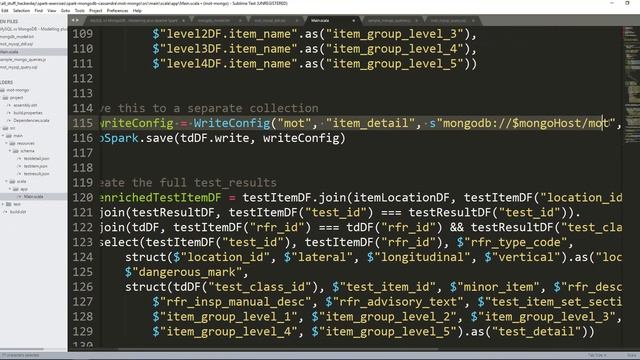This screenshot has height=360, width=640.
Task: Click the horizontal scrollbar below the code
Action: click(278, 349)
